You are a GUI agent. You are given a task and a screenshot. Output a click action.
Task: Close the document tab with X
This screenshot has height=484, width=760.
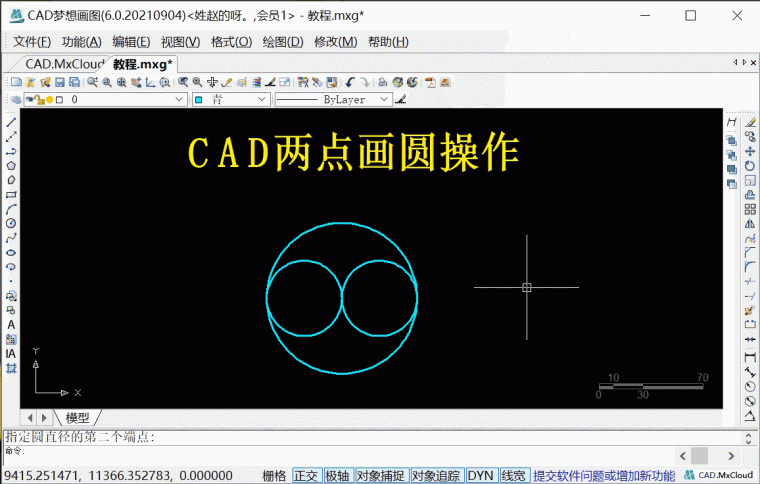click(753, 62)
